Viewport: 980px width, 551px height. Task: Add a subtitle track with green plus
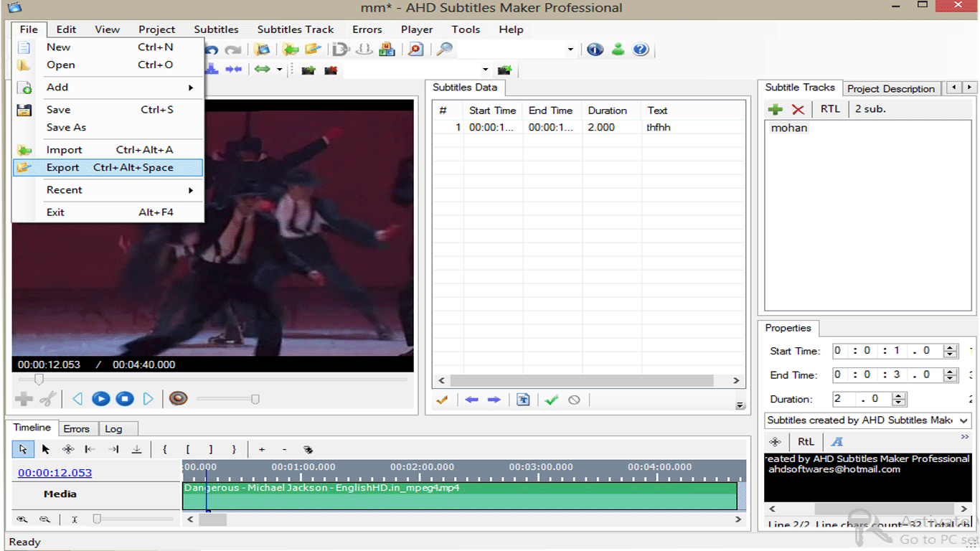point(775,109)
